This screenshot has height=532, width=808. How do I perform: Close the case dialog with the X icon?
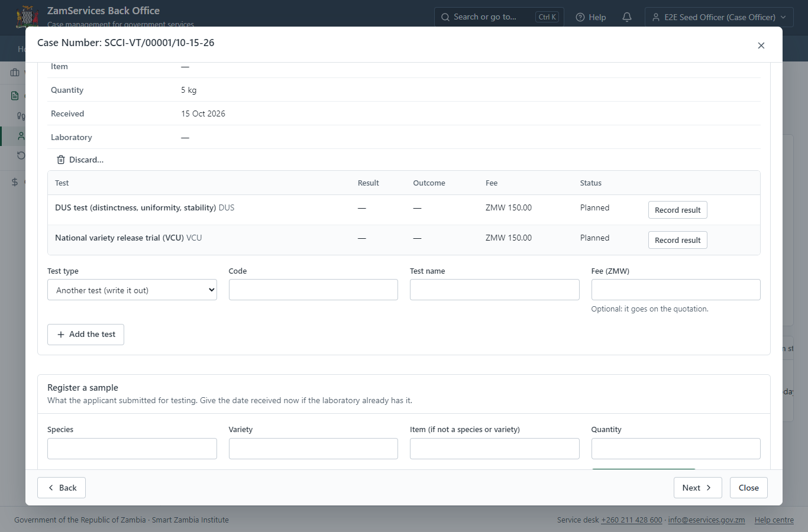coord(761,46)
